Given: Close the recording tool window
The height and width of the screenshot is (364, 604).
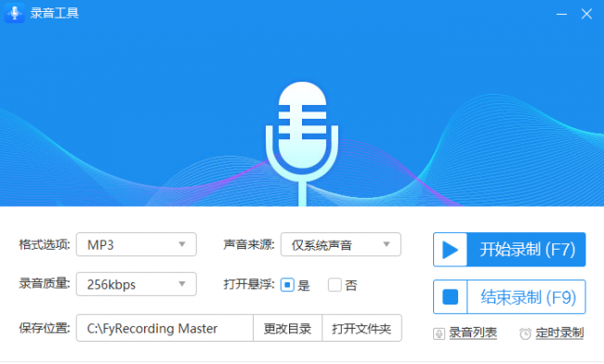Looking at the screenshot, I should click(586, 14).
